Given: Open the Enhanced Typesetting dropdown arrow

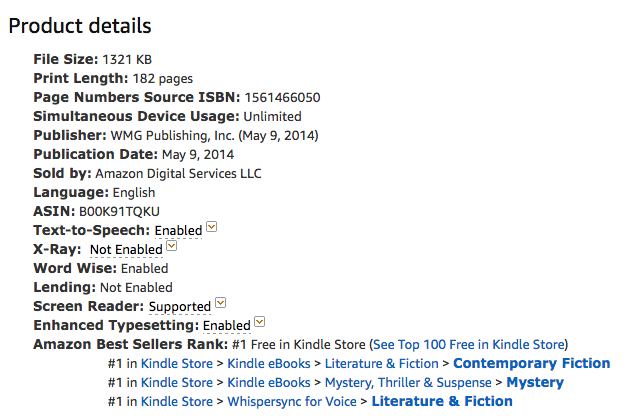Looking at the screenshot, I should [x=260, y=322].
